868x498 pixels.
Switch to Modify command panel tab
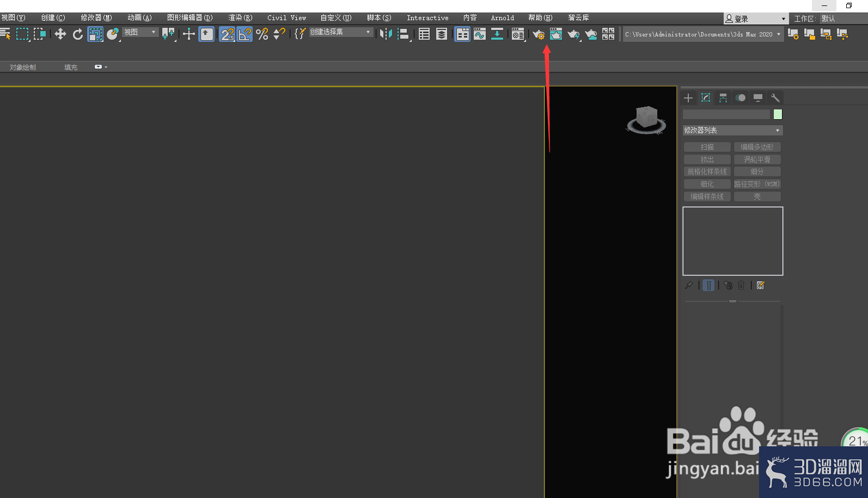click(706, 98)
